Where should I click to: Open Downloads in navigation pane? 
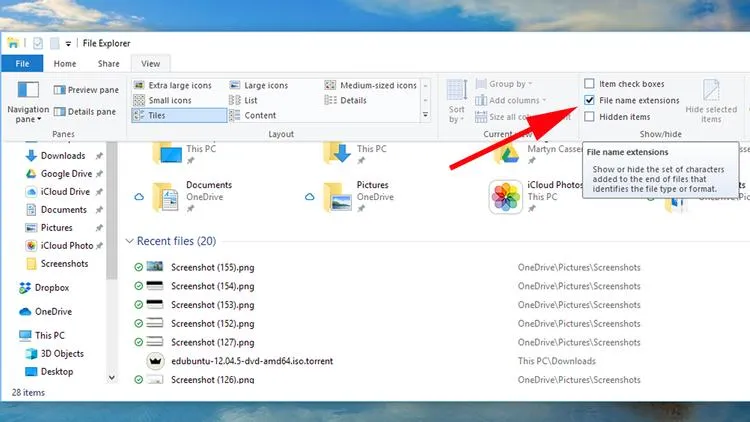click(63, 155)
